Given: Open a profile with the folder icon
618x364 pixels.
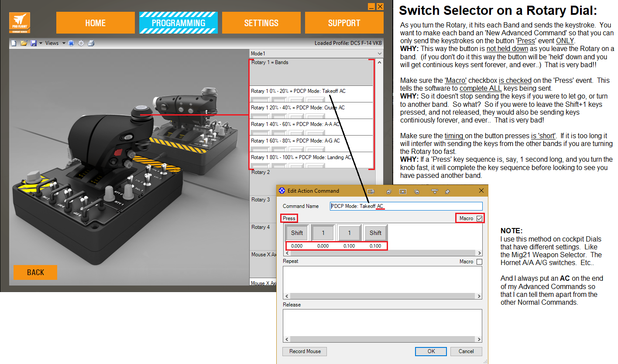Looking at the screenshot, I should pyautogui.click(x=24, y=43).
